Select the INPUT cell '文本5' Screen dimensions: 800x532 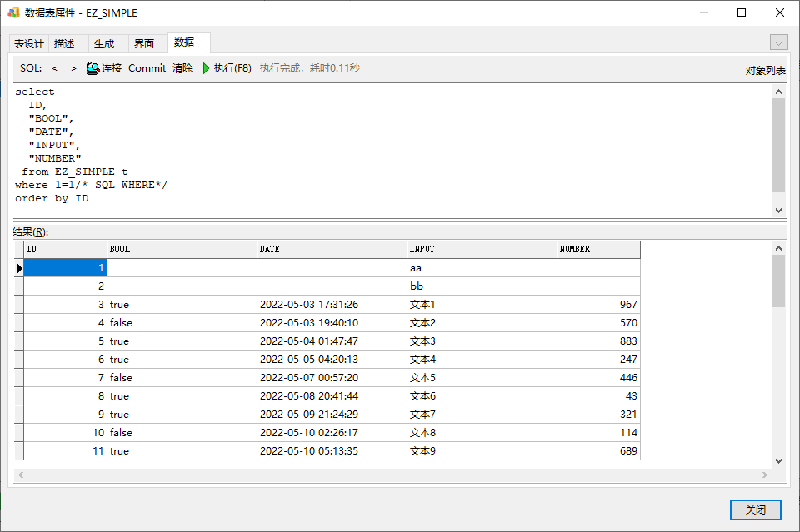(482, 378)
